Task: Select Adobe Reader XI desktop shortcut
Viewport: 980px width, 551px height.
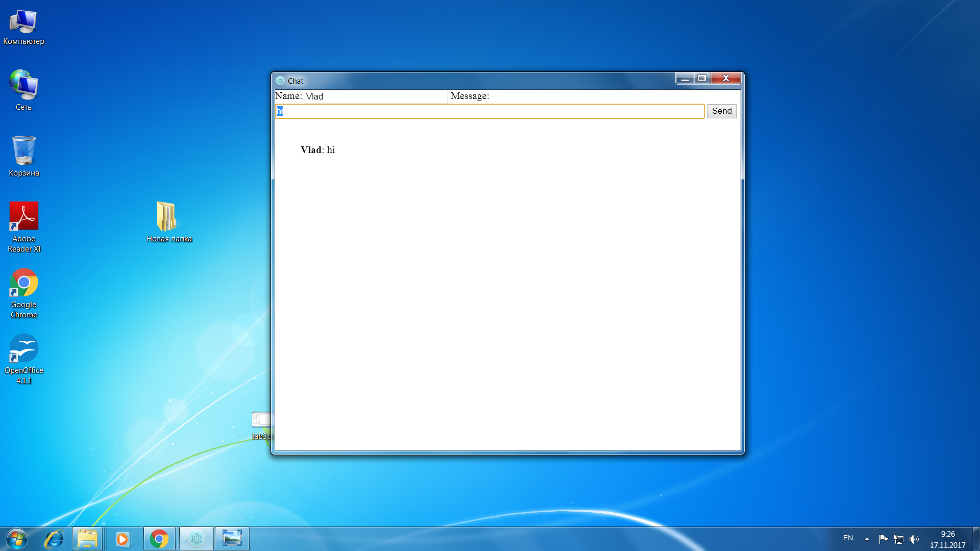Action: tap(23, 227)
